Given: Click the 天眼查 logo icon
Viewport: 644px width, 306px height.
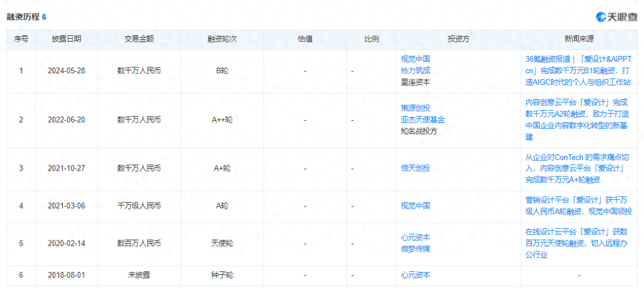Looking at the screenshot, I should (x=602, y=17).
